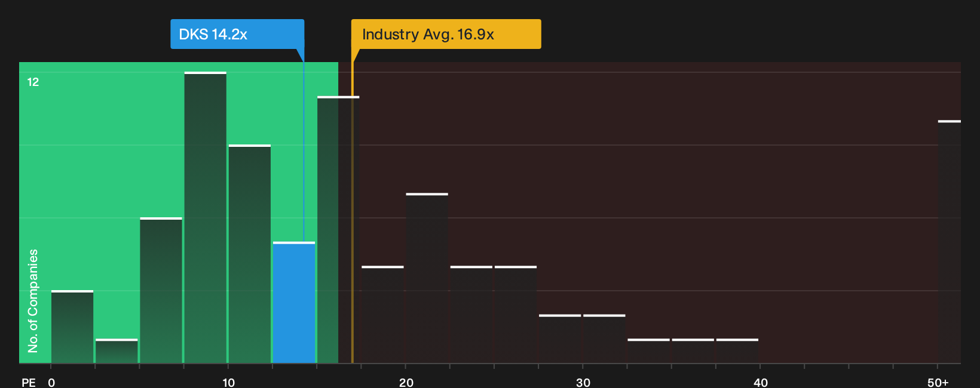This screenshot has width=980, height=388.
Task: Click the No. of Companies axis title
Action: coord(33,300)
